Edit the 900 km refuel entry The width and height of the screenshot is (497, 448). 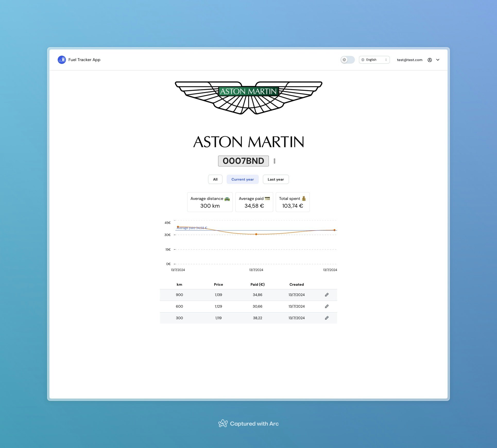pyautogui.click(x=327, y=295)
